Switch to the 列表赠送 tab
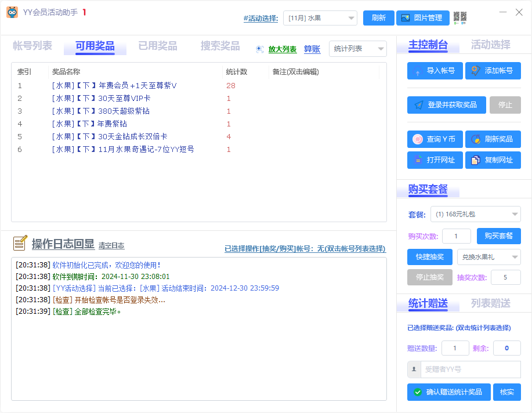The image size is (532, 413). pos(491,303)
